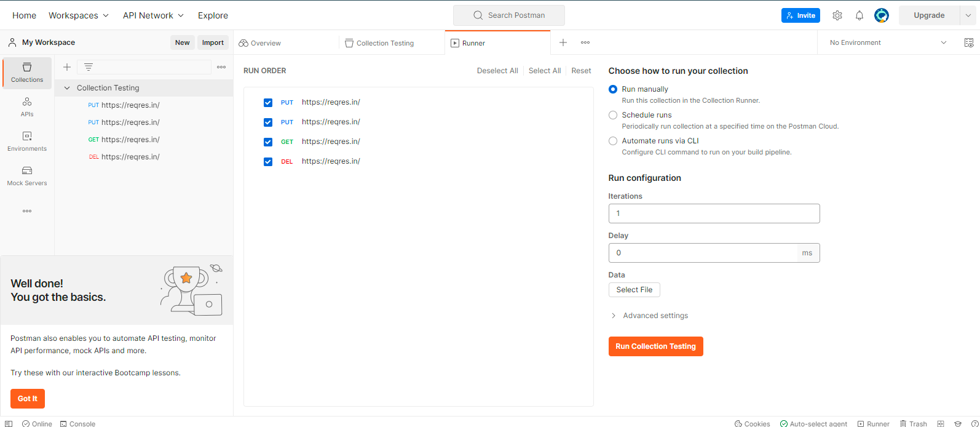Click the filter icon in the collections search bar
The width and height of the screenshot is (980, 427).
point(89,67)
